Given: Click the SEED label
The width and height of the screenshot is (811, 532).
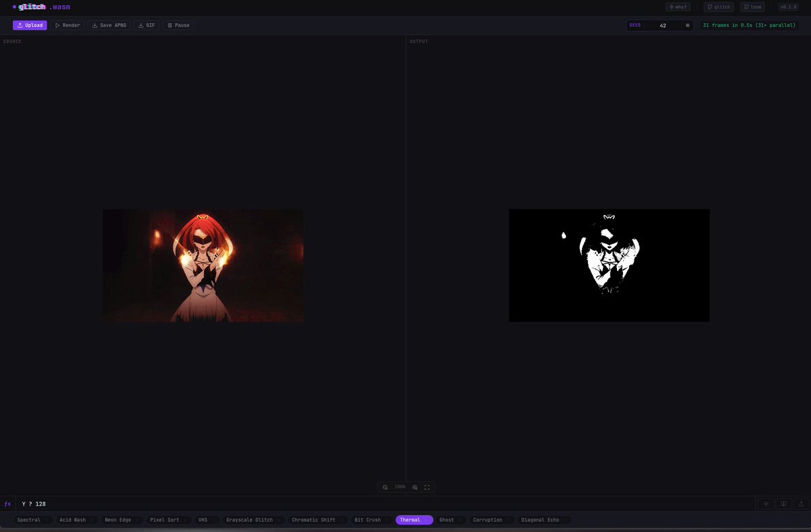Looking at the screenshot, I should [635, 25].
